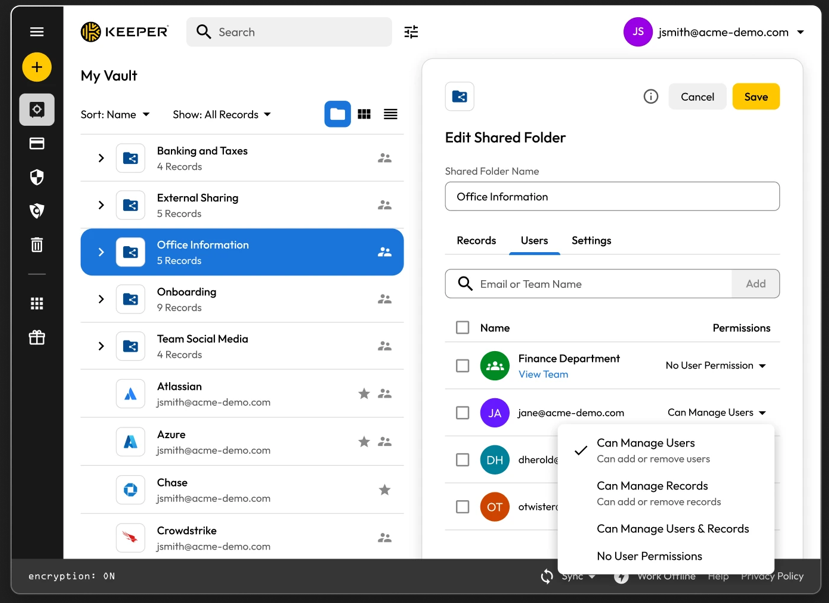Open the hamburger menu in the sidebar
Screen dimensions: 829x603
37,32
